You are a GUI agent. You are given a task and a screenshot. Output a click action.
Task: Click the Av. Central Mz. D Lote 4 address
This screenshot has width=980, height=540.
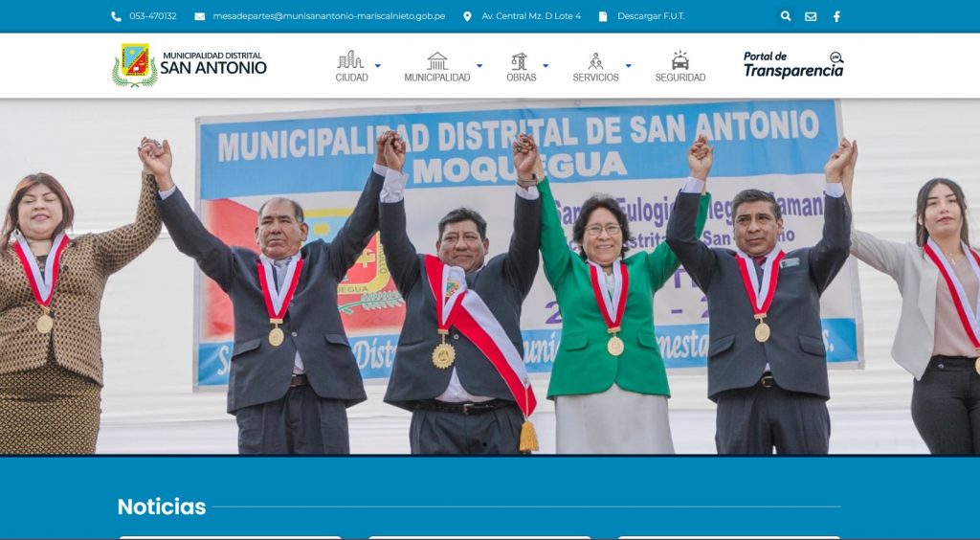530,16
